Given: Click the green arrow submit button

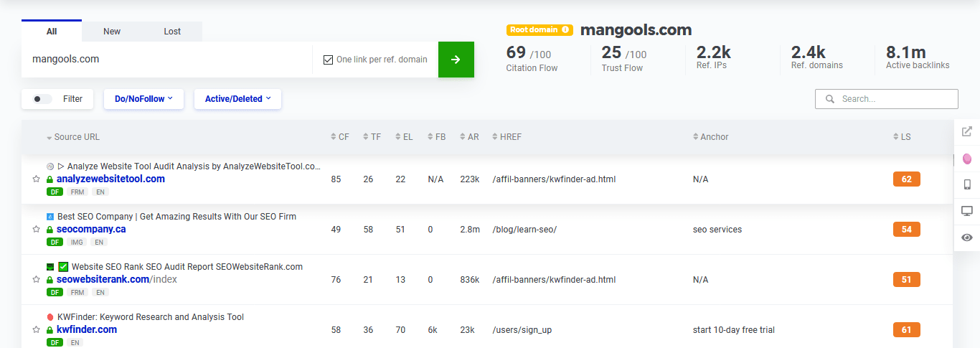Looking at the screenshot, I should (456, 60).
